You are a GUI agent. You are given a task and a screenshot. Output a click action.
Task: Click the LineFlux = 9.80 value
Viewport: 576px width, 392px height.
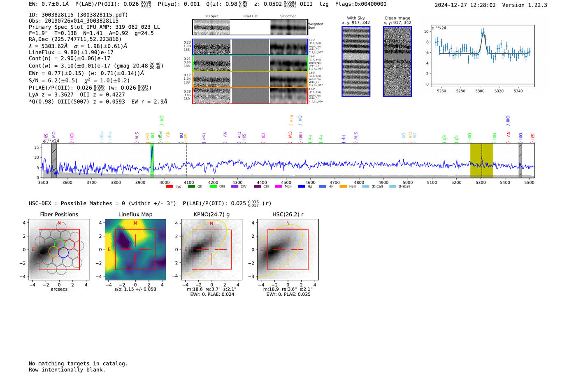tap(71, 53)
